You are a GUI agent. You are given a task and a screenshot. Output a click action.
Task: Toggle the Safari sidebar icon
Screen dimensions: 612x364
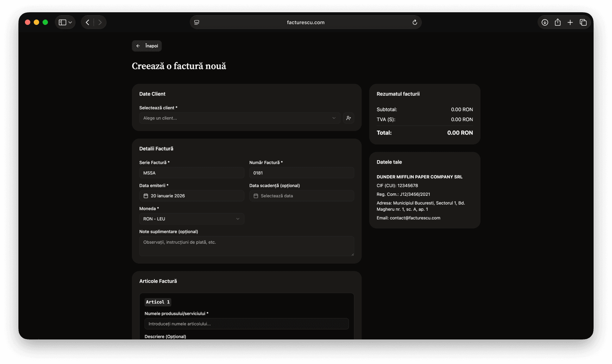point(63,22)
